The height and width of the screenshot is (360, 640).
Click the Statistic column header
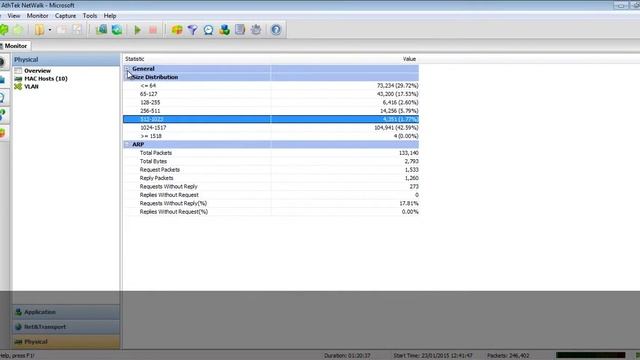[135, 59]
